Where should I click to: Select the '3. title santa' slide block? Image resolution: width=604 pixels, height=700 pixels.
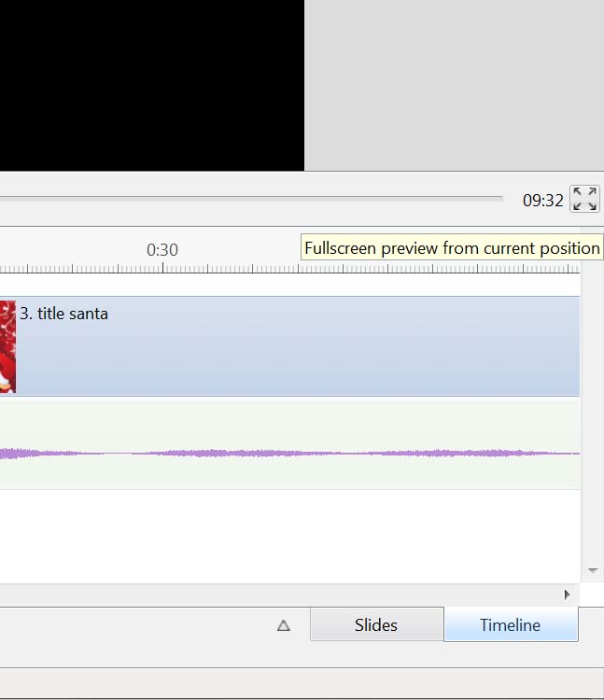289,346
